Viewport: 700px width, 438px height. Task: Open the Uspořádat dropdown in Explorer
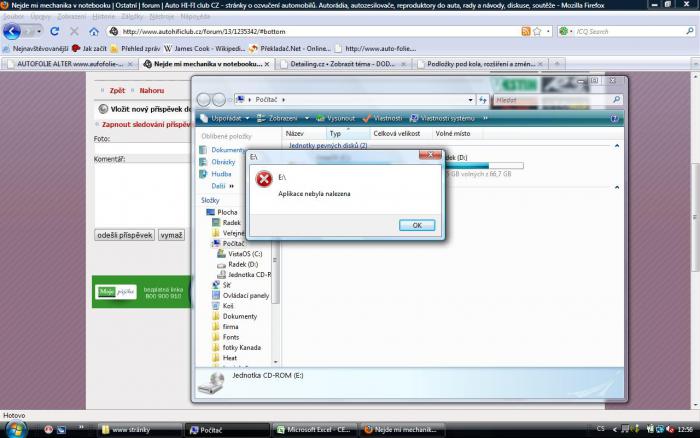pos(228,118)
